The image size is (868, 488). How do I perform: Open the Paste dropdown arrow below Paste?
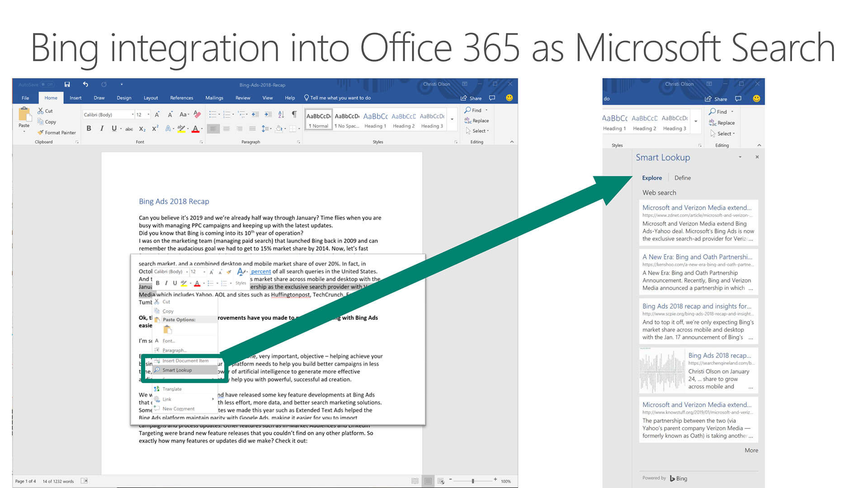(x=24, y=131)
